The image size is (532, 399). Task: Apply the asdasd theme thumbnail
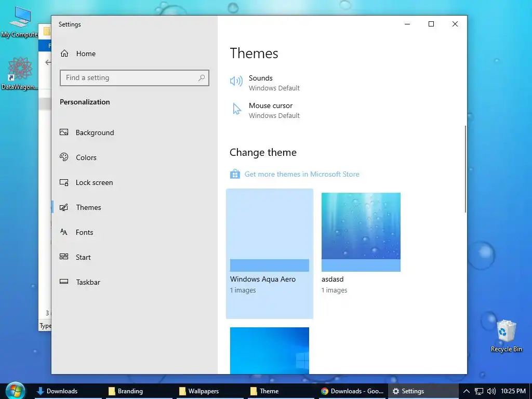point(361,232)
